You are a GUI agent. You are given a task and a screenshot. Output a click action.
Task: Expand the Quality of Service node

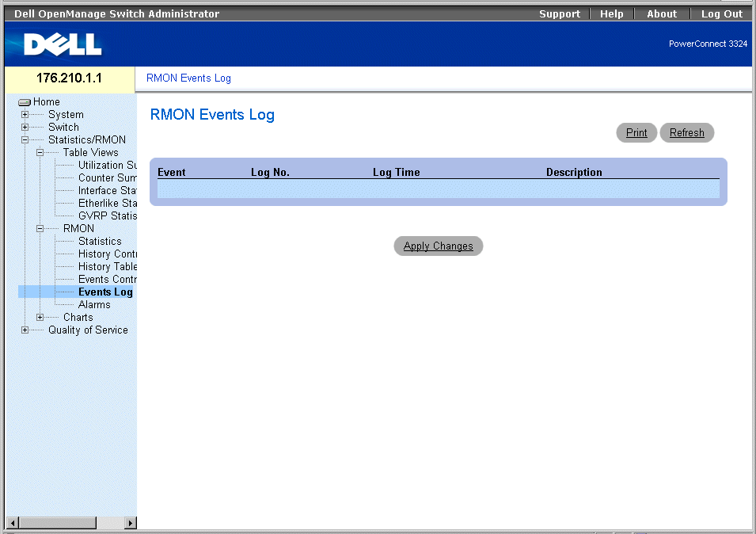[x=25, y=330]
